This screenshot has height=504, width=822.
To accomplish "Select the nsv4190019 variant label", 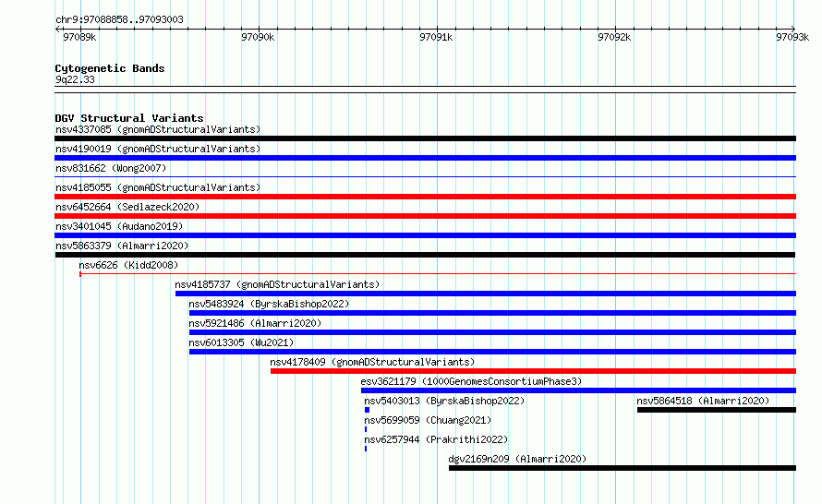I will tap(158, 149).
